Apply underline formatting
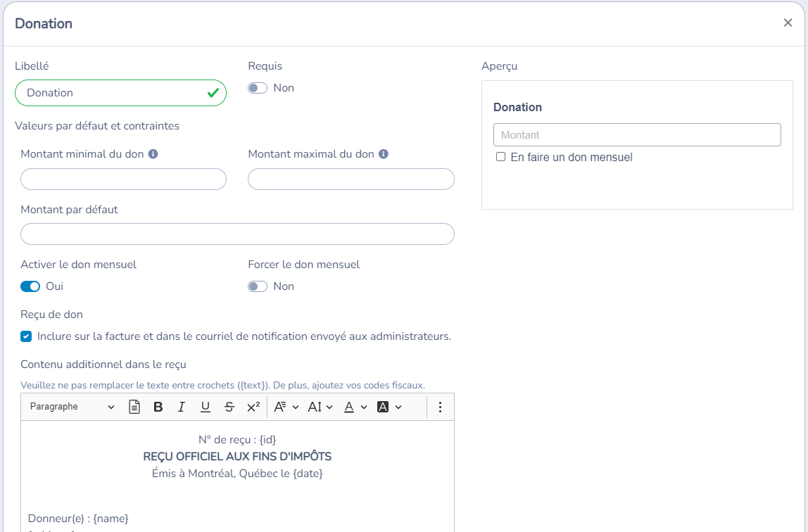Image resolution: width=808 pixels, height=532 pixels. coord(205,407)
